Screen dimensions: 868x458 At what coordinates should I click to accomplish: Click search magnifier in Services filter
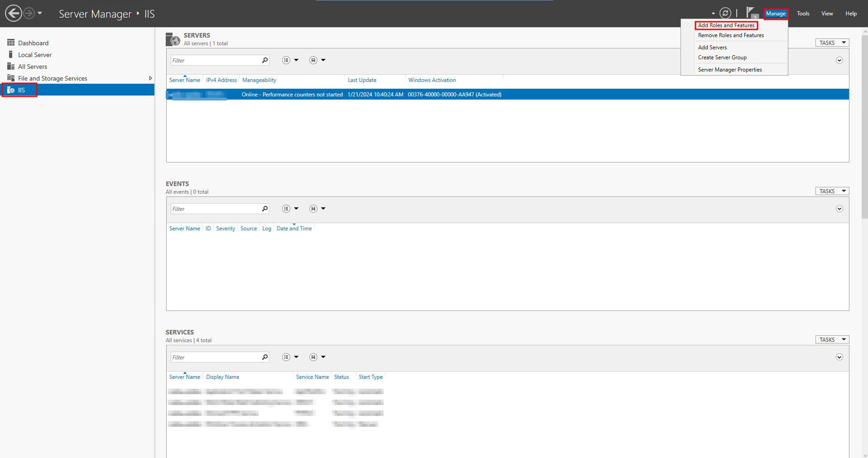265,357
